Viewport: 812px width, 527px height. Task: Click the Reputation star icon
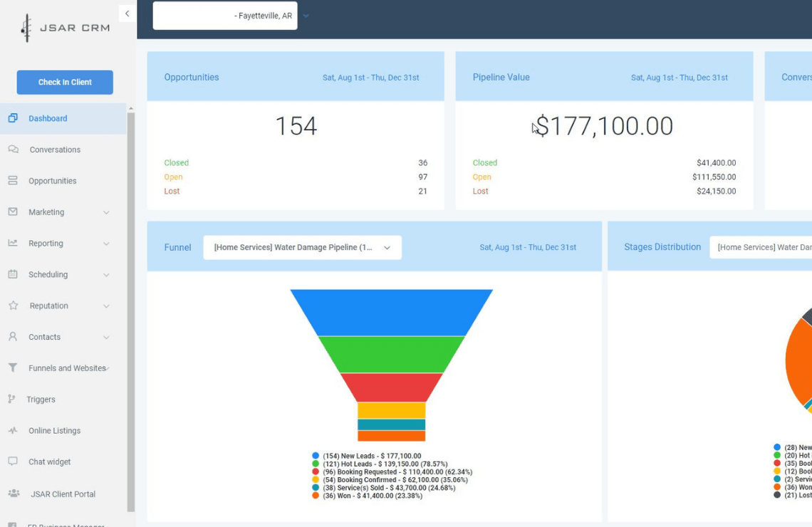(x=13, y=306)
